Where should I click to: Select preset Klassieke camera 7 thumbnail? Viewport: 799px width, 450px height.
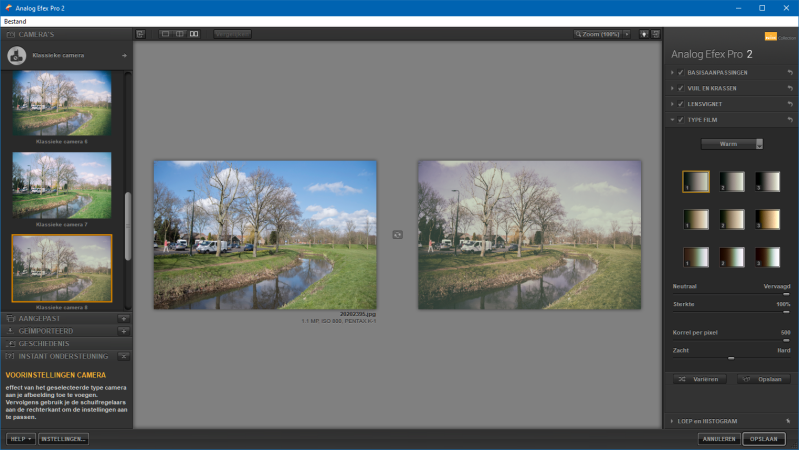(x=62, y=186)
